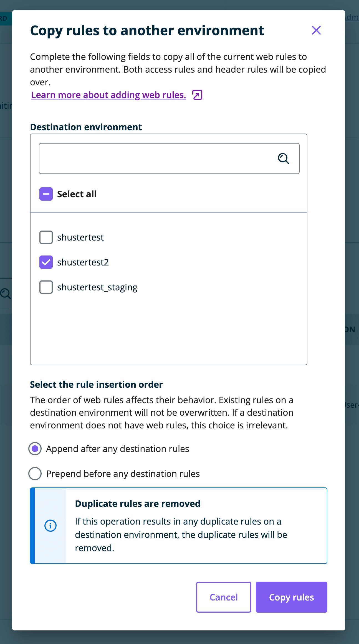Viewport: 359px width, 644px height.
Task: Click inside the destination environment search box
Action: coord(155,159)
